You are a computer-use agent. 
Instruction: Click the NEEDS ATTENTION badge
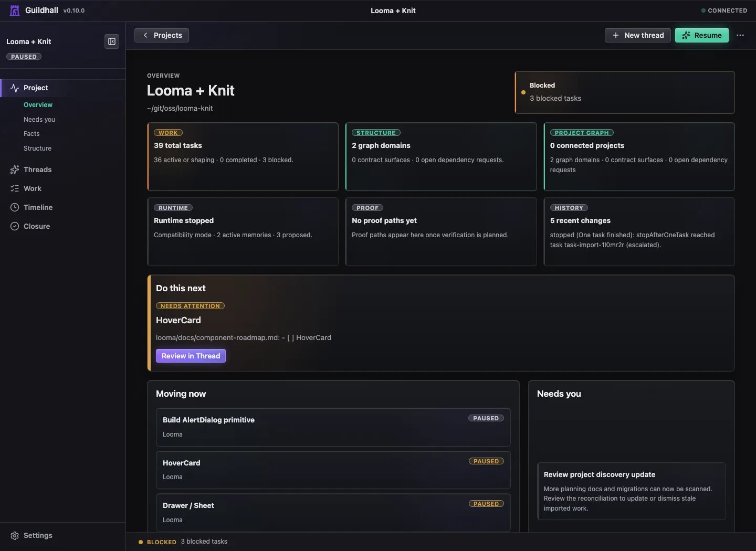[190, 306]
